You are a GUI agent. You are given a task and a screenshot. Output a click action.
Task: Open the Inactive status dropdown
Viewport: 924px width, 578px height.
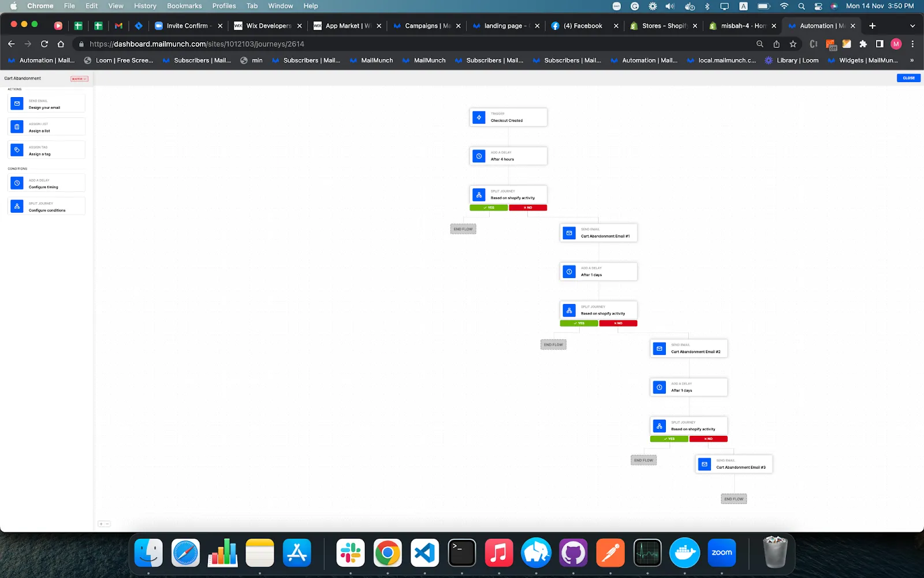coord(79,79)
